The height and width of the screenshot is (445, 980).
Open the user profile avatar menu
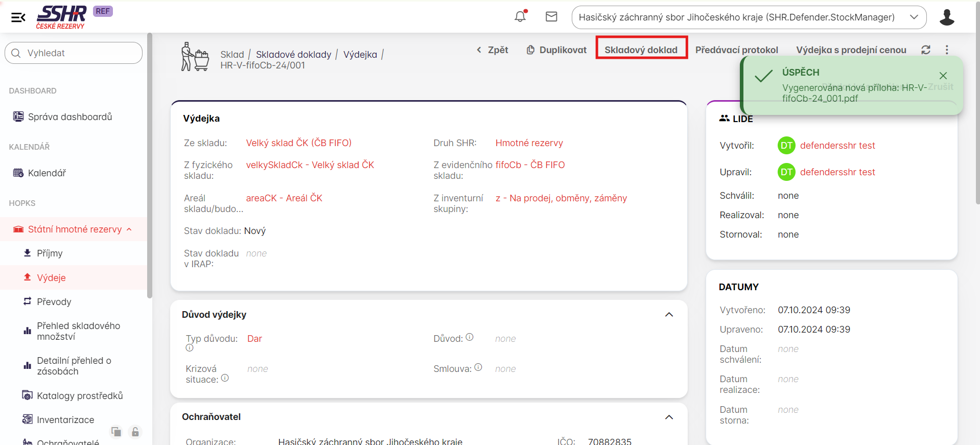[x=946, y=17]
